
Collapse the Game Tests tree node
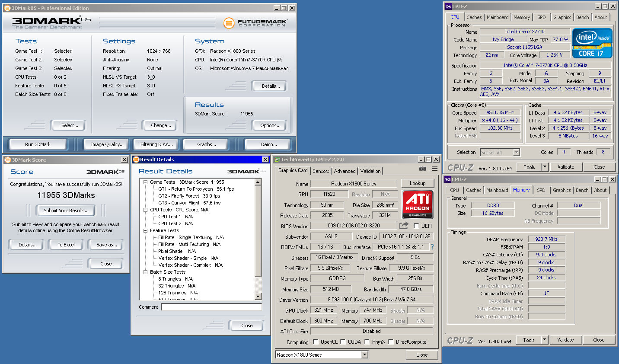[x=146, y=182]
